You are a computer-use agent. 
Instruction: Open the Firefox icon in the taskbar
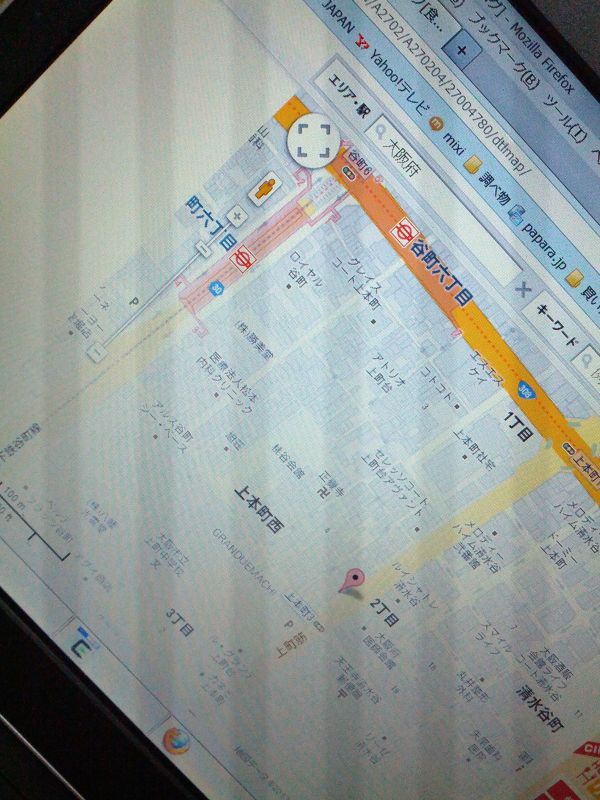click(177, 741)
